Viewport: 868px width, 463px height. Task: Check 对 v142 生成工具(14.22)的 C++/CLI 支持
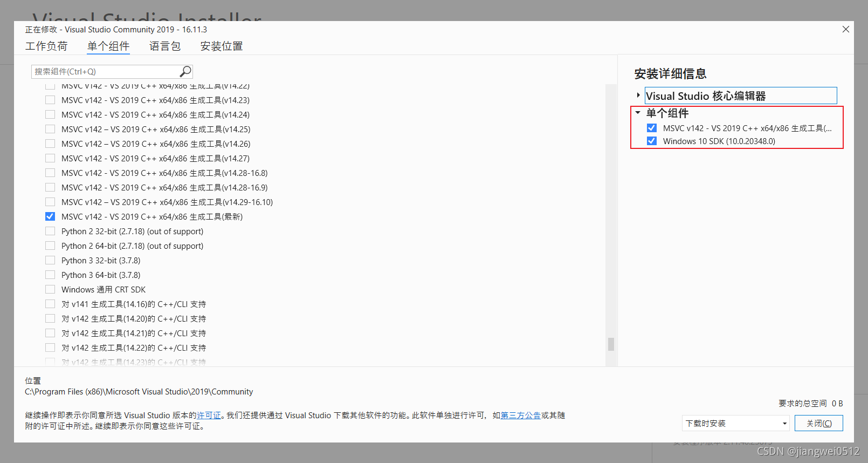(50, 348)
